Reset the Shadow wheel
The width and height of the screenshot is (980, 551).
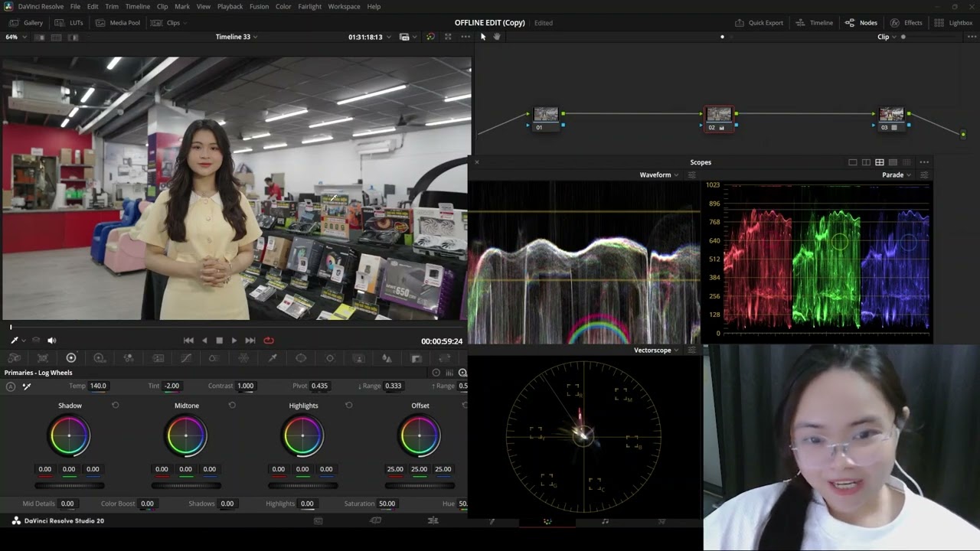click(x=116, y=406)
